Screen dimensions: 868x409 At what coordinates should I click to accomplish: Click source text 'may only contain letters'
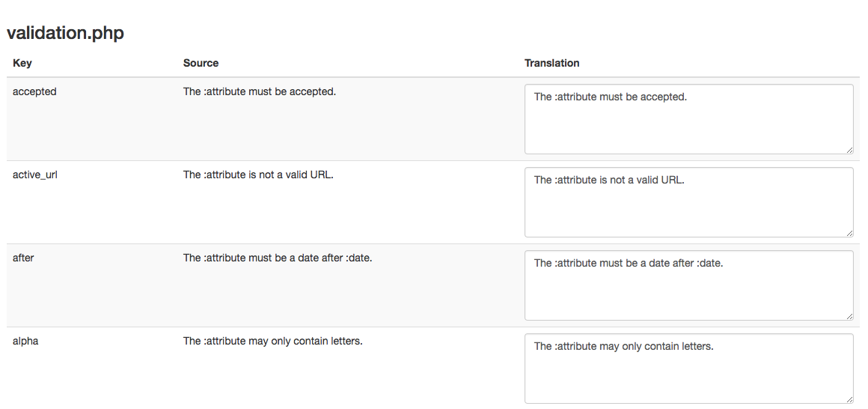pos(272,341)
